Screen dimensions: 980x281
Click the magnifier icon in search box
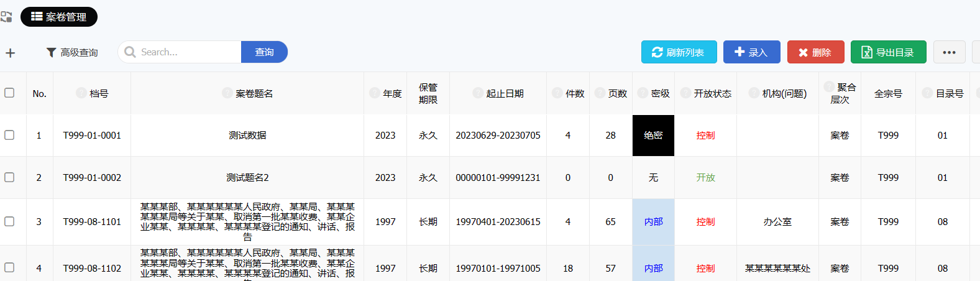tap(130, 52)
